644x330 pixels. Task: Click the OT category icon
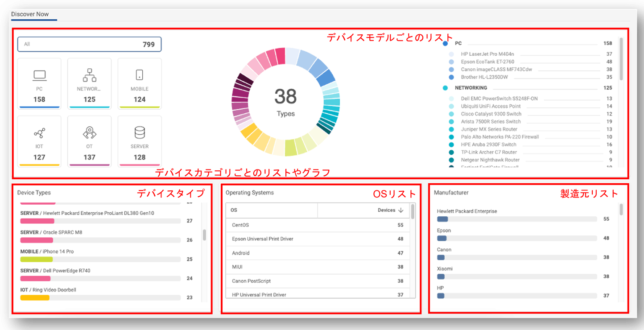90,132
